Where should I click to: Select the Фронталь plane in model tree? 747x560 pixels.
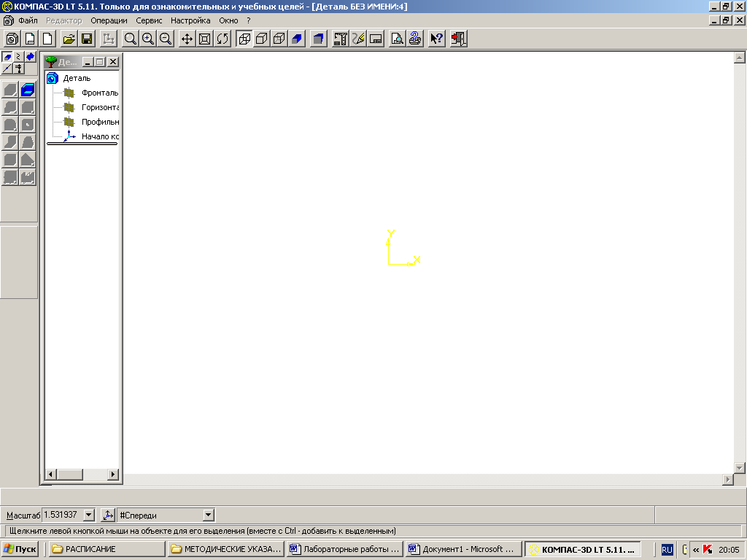[99, 93]
